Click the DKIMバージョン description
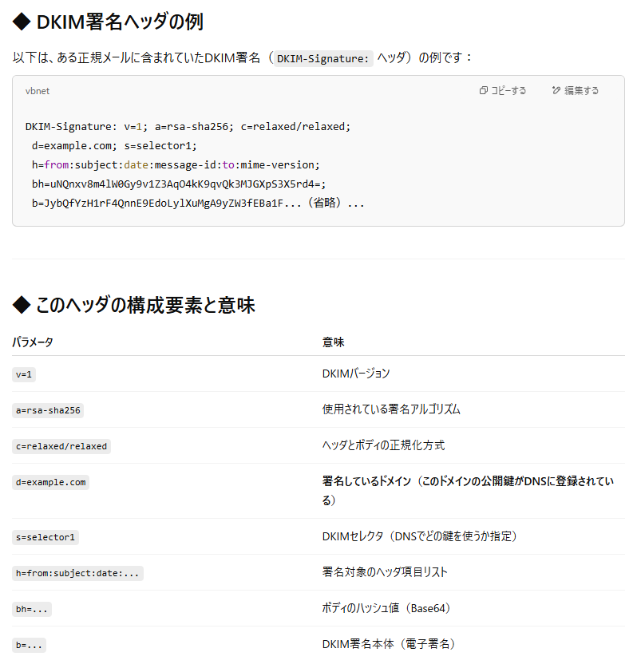Screen dimensions: 637x672 pyautogui.click(x=356, y=374)
